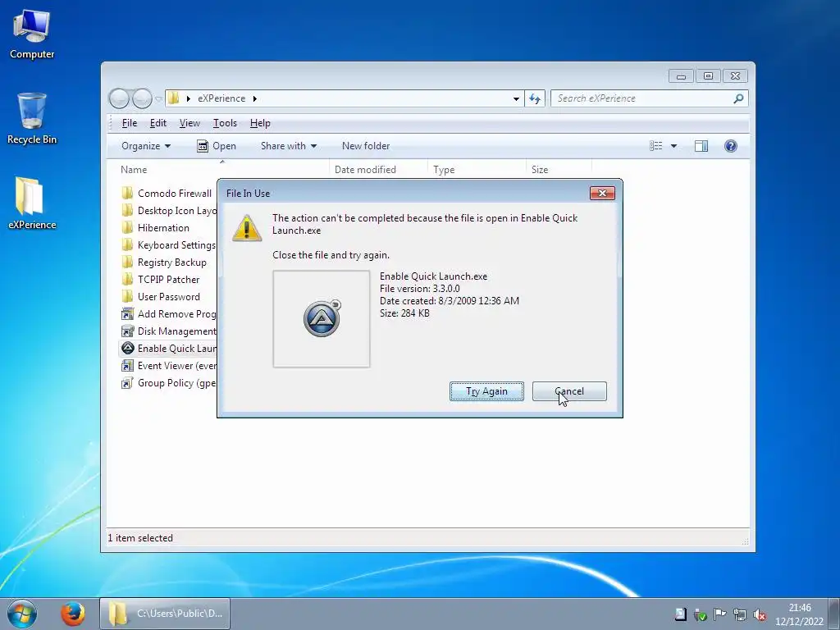This screenshot has width=840, height=630.
Task: Click Try Again in the dialog
Action: coord(486,391)
